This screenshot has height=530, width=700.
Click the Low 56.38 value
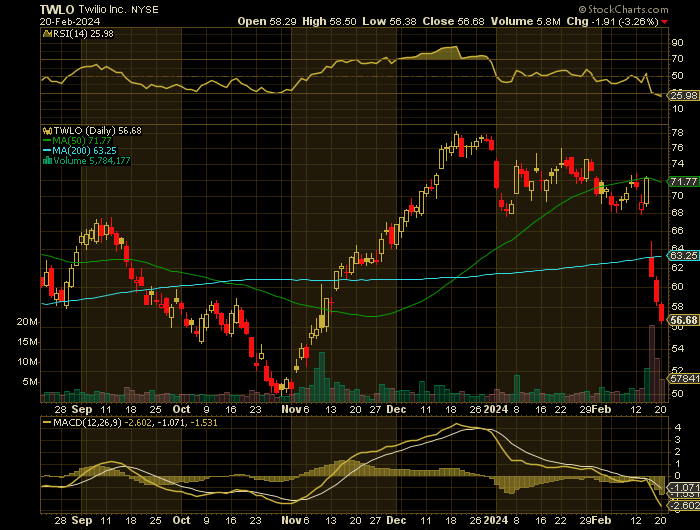click(389, 21)
